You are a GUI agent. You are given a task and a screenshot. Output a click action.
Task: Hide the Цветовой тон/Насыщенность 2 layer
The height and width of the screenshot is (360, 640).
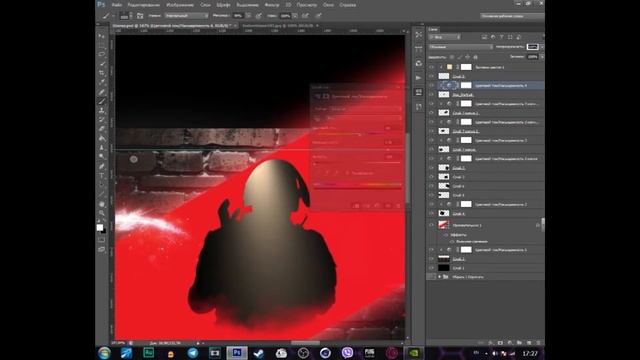[431, 204]
